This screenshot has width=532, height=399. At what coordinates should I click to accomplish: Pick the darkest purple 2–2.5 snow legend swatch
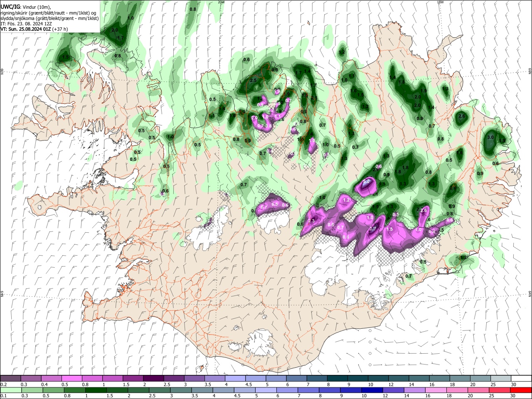pos(153,379)
